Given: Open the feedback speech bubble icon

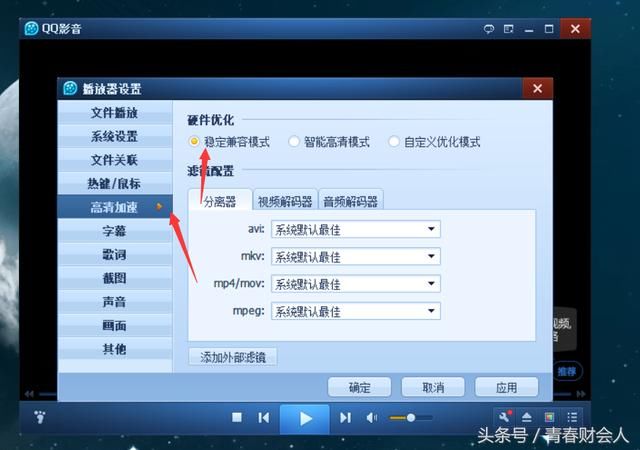Looking at the screenshot, I should click(489, 29).
